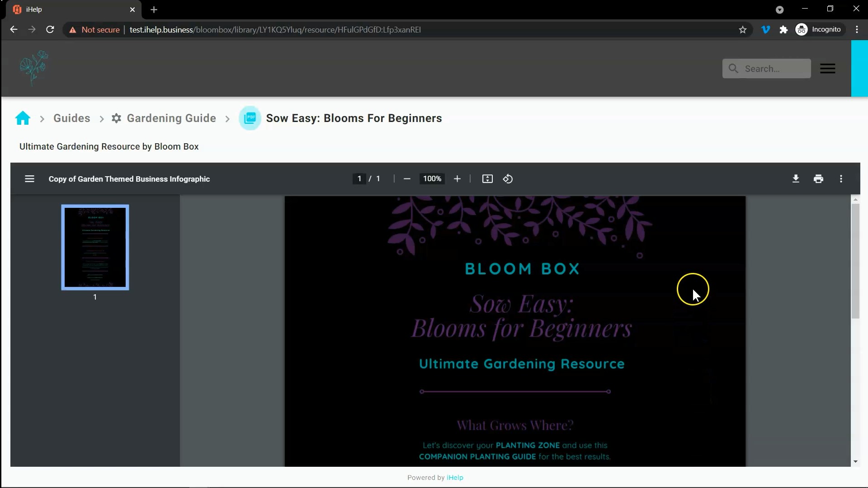Switch to the iHelp browser tab

72,9
